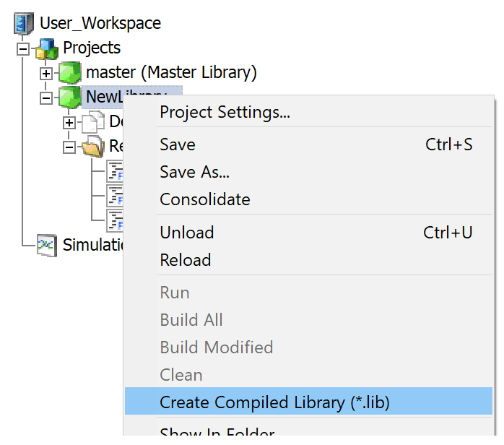Select Save As... menu entry
504x445 pixels.
pyautogui.click(x=194, y=172)
